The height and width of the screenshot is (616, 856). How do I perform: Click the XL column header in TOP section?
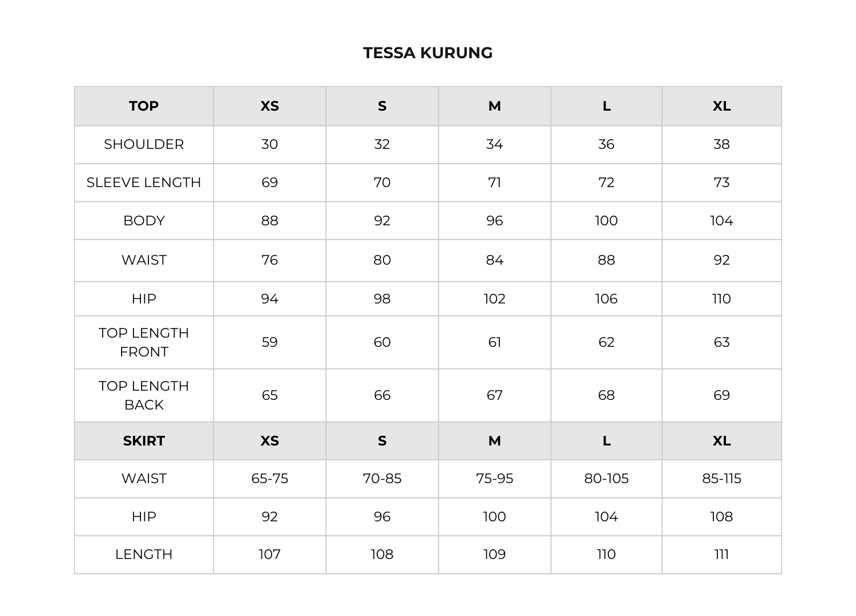[721, 106]
